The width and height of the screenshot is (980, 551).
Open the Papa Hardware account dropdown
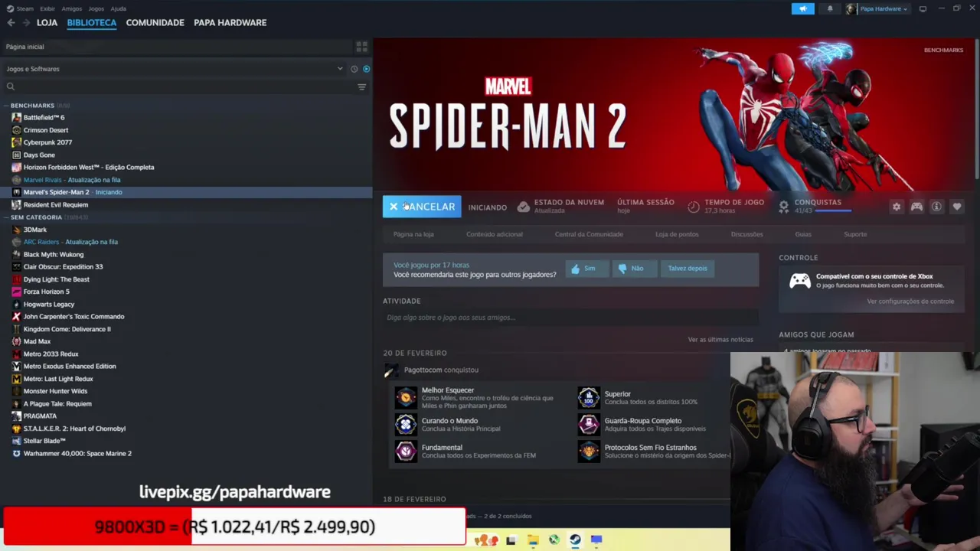pyautogui.click(x=877, y=8)
